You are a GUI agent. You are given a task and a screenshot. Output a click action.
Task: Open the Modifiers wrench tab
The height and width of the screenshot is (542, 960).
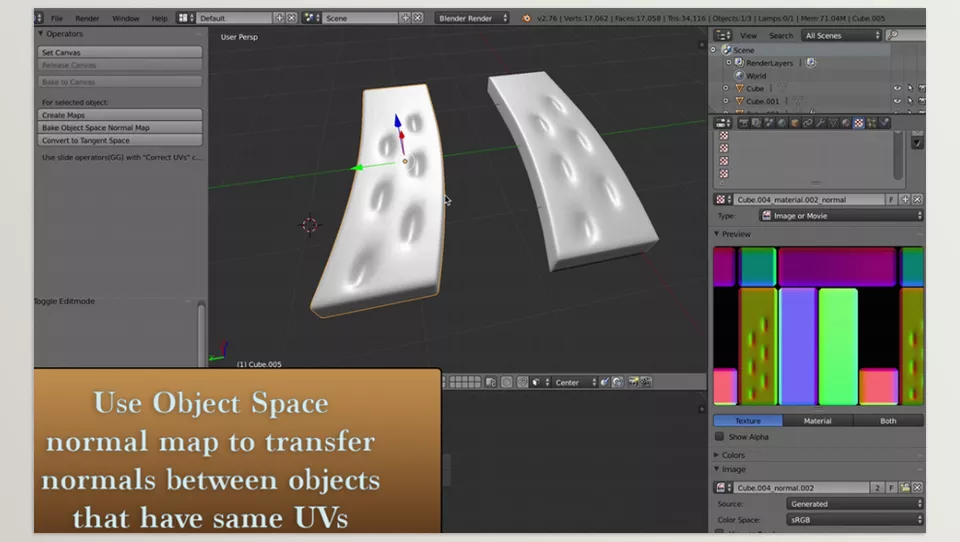point(820,123)
